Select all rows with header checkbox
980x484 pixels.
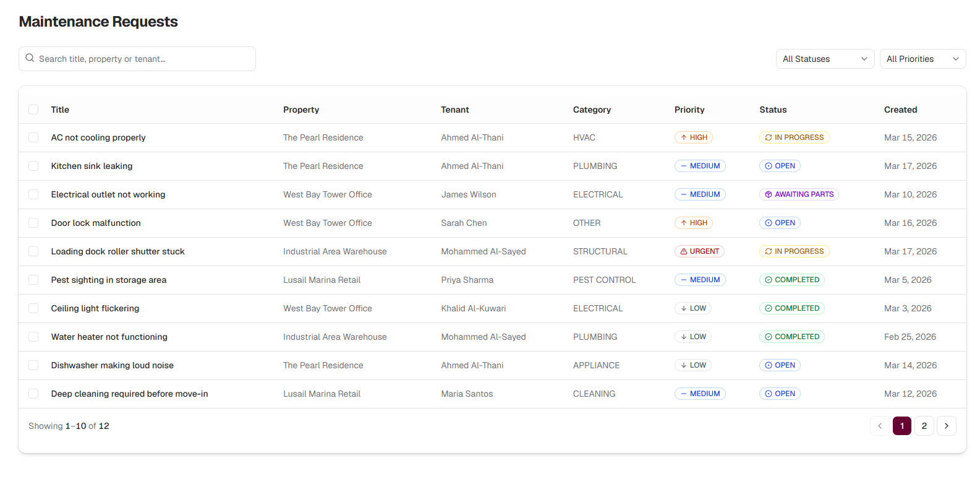pos(33,110)
